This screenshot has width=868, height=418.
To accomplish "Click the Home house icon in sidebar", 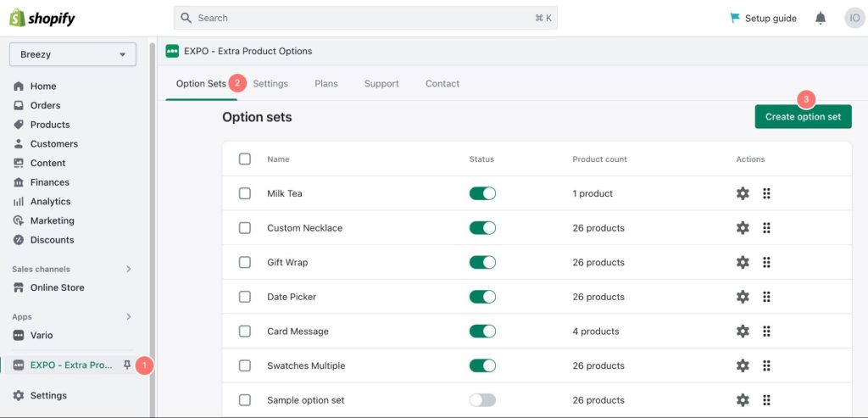I will (19, 86).
